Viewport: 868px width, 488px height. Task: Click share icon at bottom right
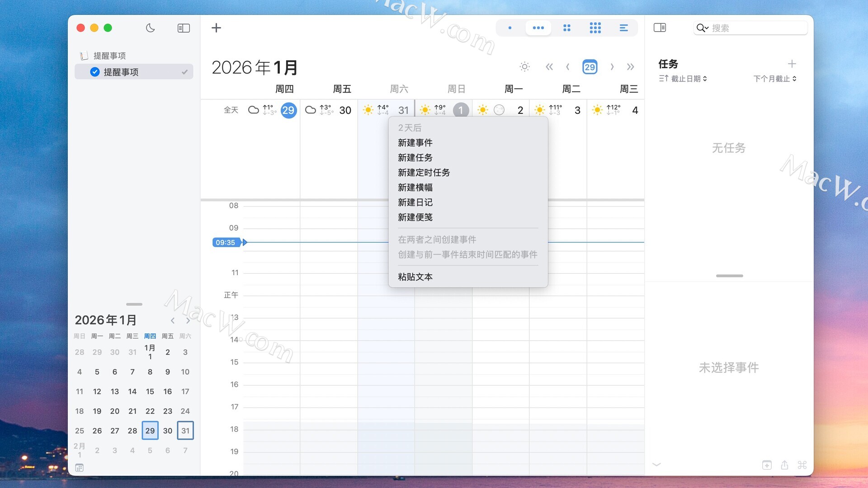[x=784, y=465]
